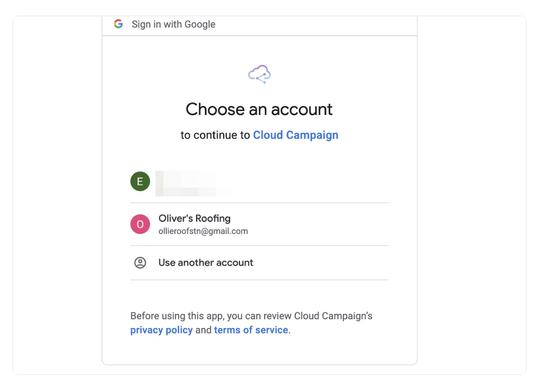536x392 pixels.
Task: Click the Use another account label
Action: pos(206,263)
